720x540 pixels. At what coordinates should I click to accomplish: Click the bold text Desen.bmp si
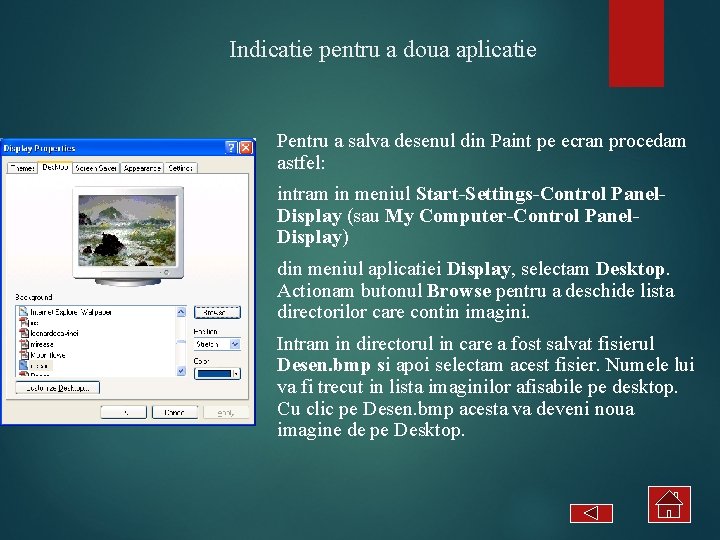[x=333, y=365]
